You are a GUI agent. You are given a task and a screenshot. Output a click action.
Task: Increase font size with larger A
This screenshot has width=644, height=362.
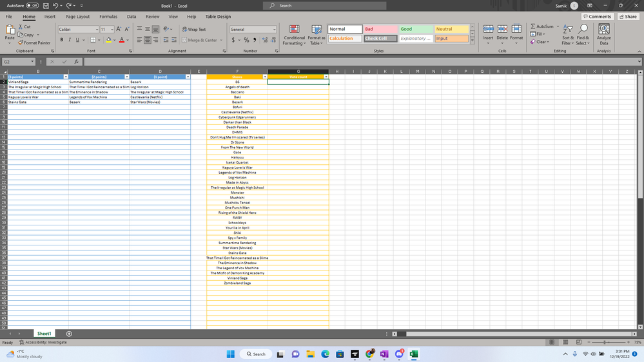point(119,29)
